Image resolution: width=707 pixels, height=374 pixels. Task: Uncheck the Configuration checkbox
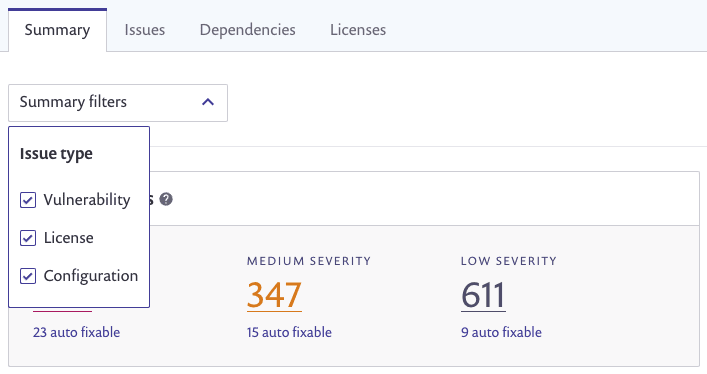(x=28, y=276)
